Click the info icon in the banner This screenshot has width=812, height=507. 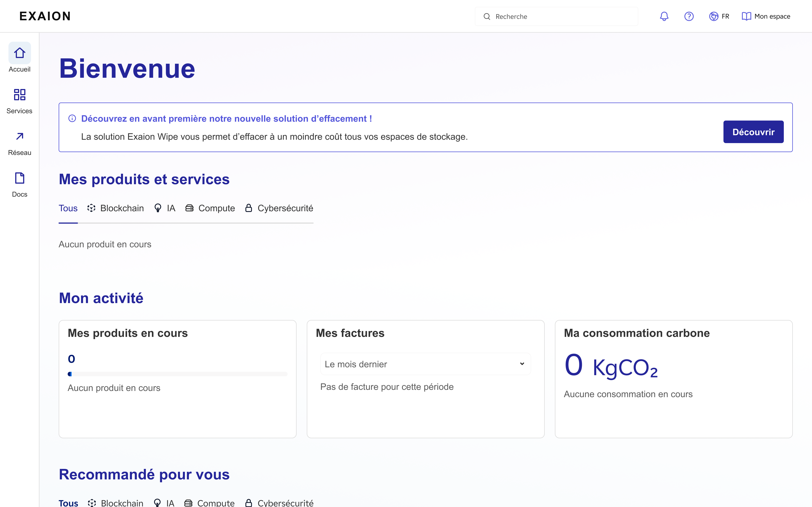click(x=72, y=118)
